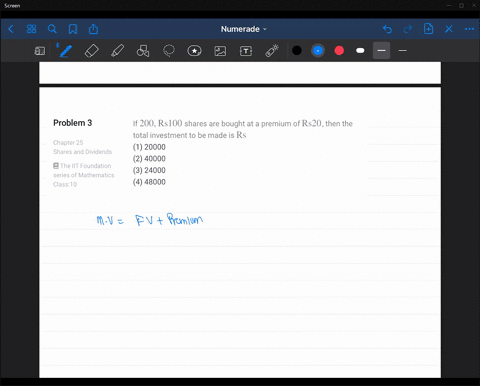This screenshot has height=386, width=480.
Task: Close the document with the X icon
Action: (449, 29)
